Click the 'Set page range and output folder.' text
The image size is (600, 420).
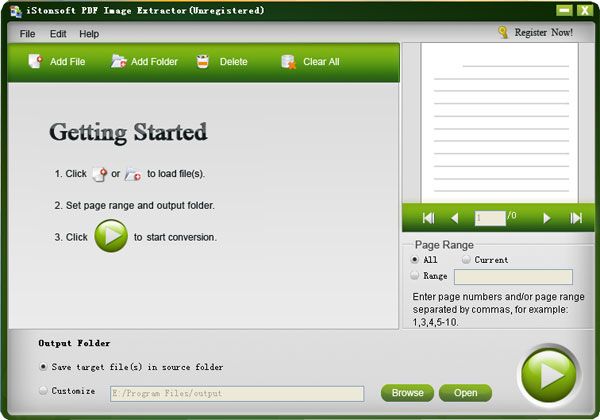134,205
